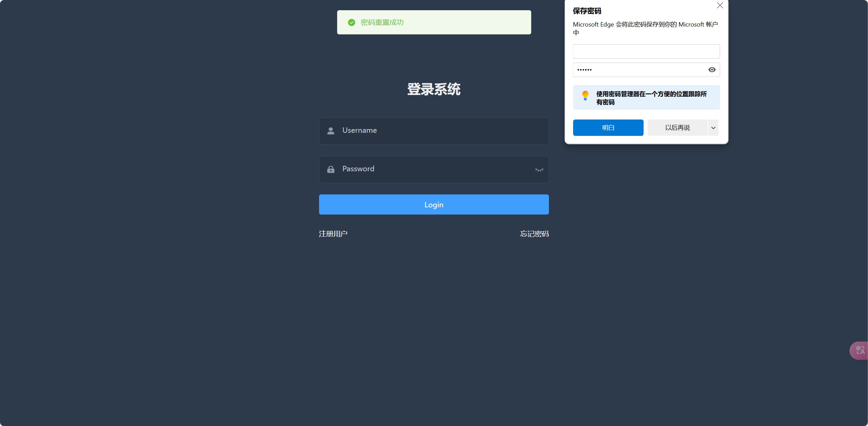
Task: Click the user icon in Username field
Action: pos(331,131)
